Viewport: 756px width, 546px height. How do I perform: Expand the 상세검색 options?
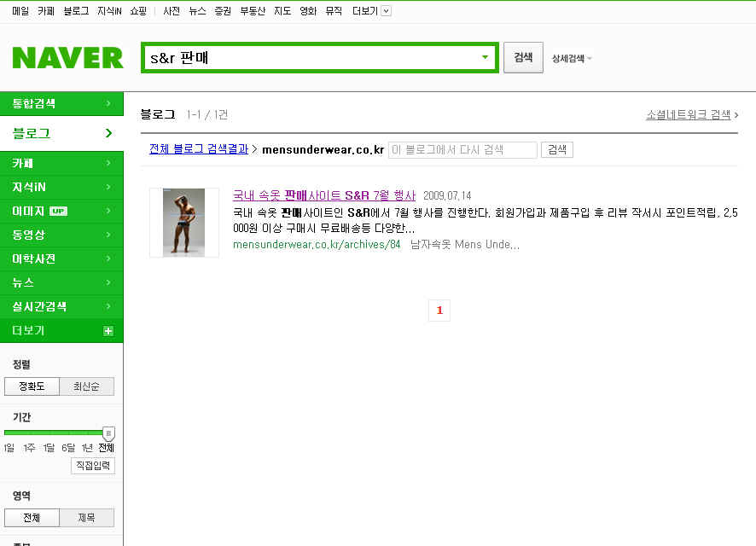[x=572, y=58]
